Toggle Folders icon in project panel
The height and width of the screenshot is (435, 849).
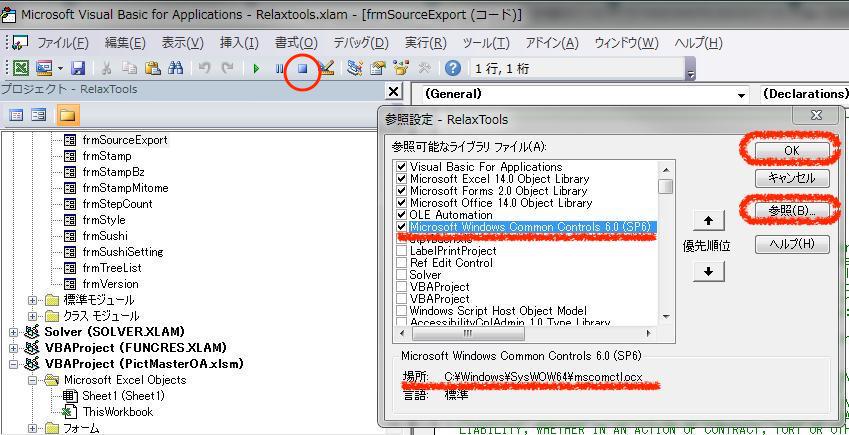(68, 115)
